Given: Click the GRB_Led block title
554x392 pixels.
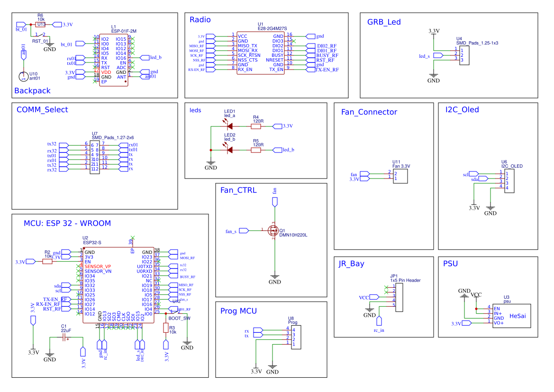Looking at the screenshot, I should pos(384,22).
